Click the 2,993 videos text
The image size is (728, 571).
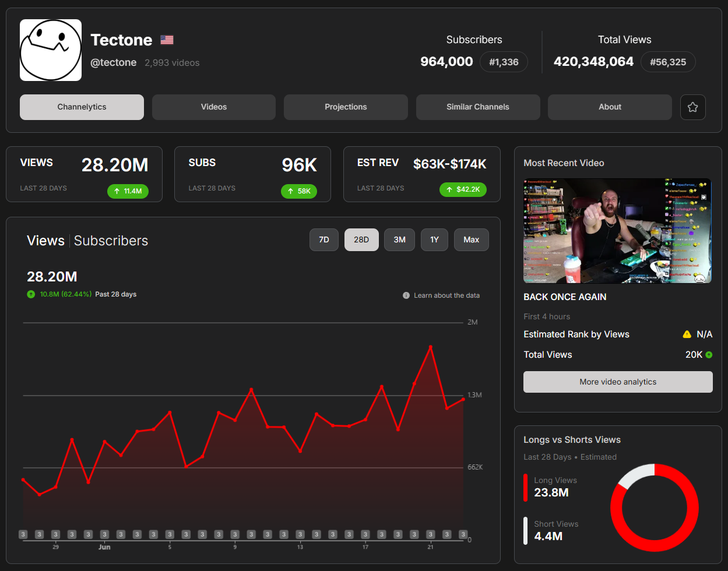pyautogui.click(x=172, y=62)
